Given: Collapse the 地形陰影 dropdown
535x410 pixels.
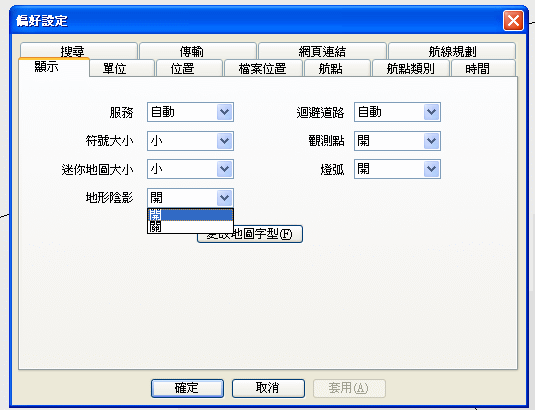Looking at the screenshot, I should point(225,198).
